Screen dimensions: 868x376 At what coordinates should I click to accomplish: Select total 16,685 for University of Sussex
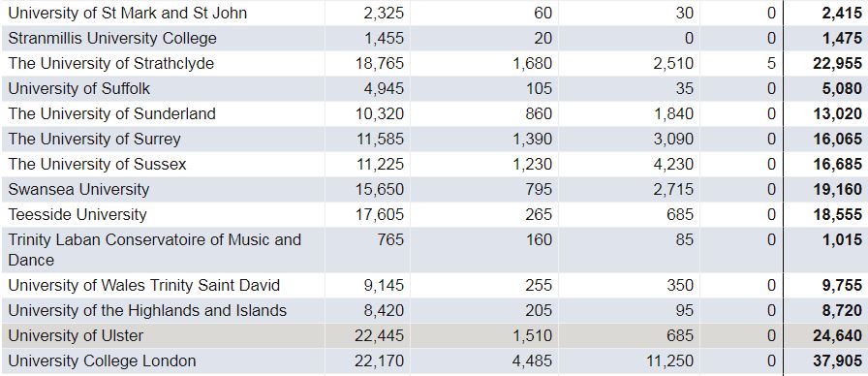pos(837,164)
